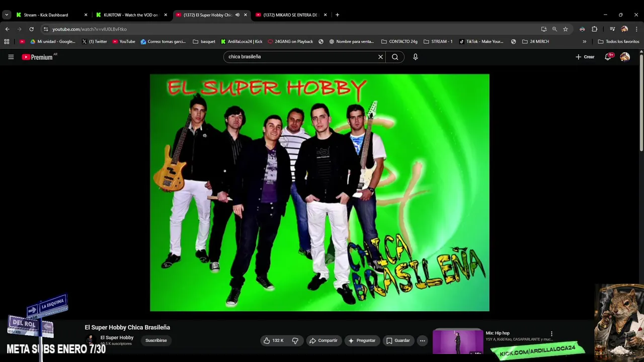This screenshot has width=644, height=362.
Task: Clear the search query with the X
Action: pos(380,57)
